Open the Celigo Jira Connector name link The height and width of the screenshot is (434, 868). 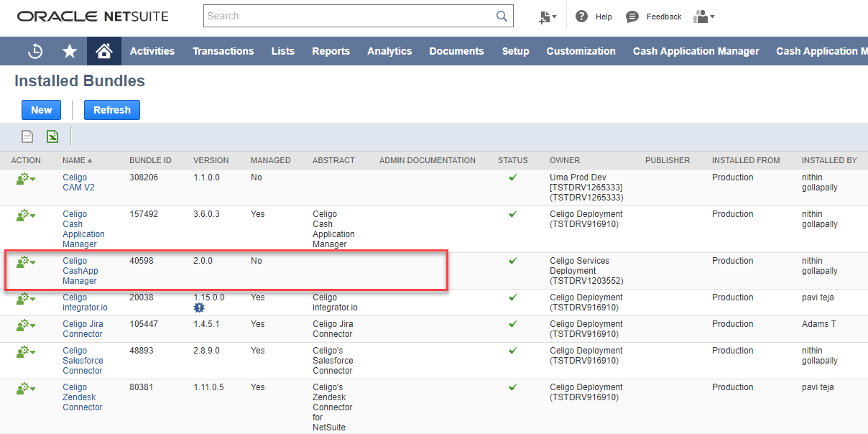[x=83, y=329]
